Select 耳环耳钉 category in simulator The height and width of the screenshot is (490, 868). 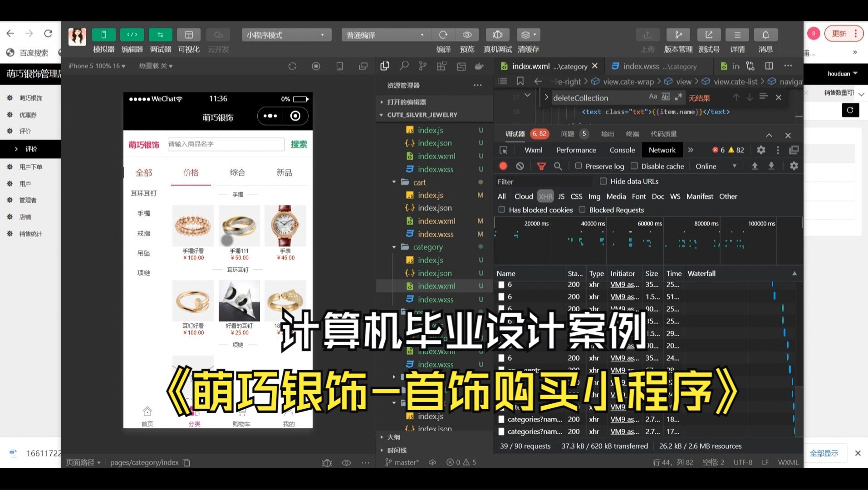pos(144,193)
